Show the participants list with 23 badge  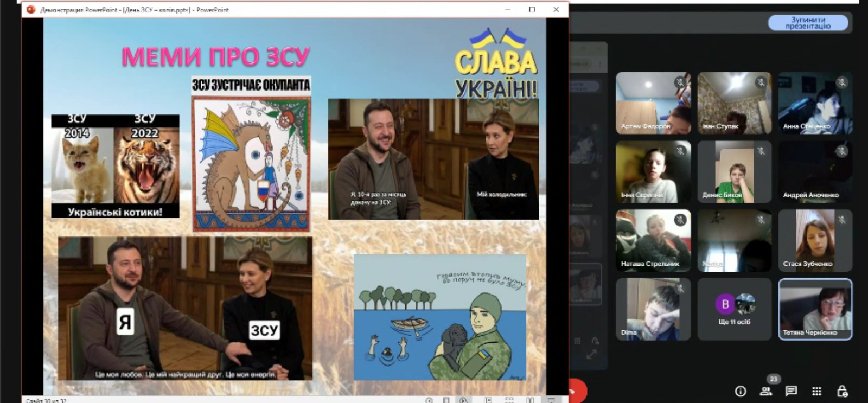click(766, 391)
